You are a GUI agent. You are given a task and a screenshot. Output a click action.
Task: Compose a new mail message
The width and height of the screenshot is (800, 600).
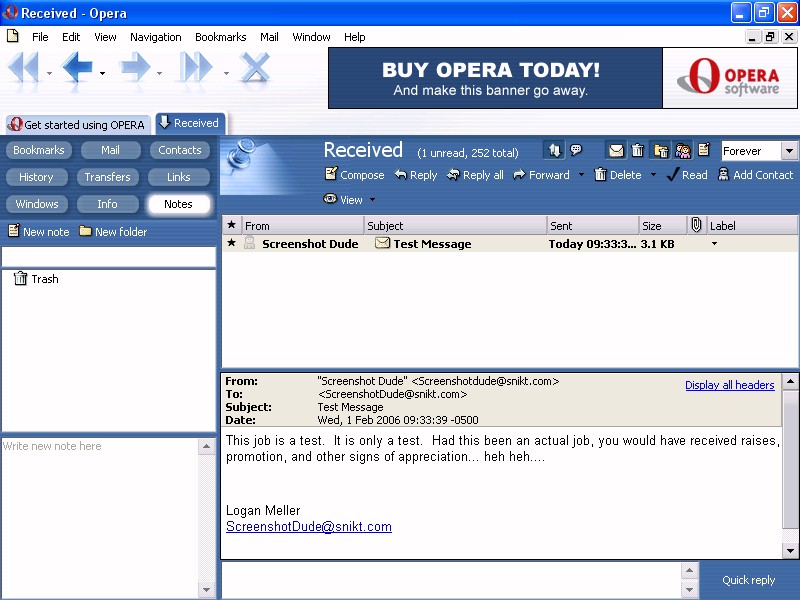[x=355, y=174]
